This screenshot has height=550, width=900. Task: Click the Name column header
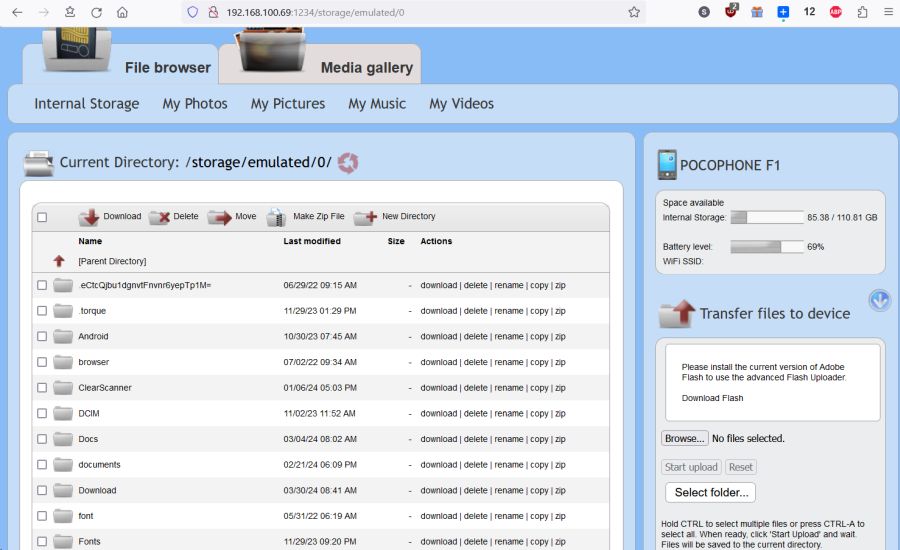click(90, 241)
